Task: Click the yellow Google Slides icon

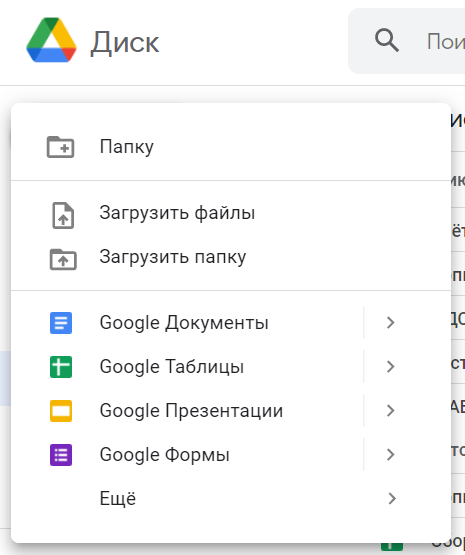Action: click(61, 411)
